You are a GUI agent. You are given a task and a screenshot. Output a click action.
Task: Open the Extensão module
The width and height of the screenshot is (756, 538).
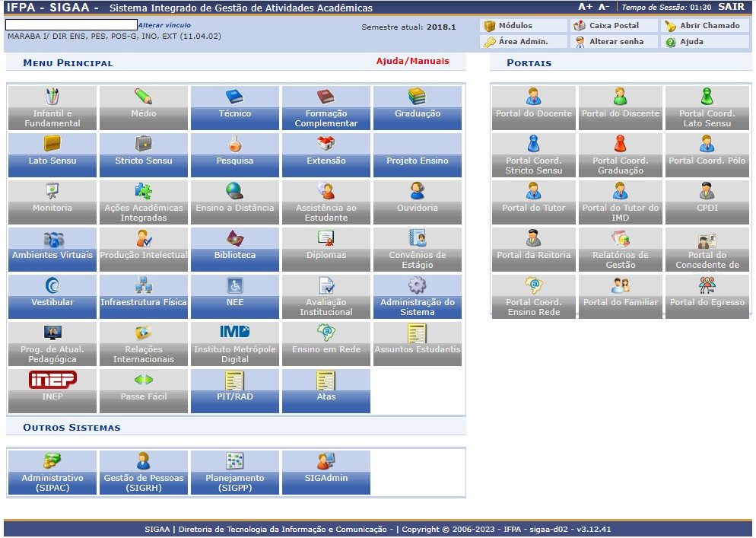[326, 155]
